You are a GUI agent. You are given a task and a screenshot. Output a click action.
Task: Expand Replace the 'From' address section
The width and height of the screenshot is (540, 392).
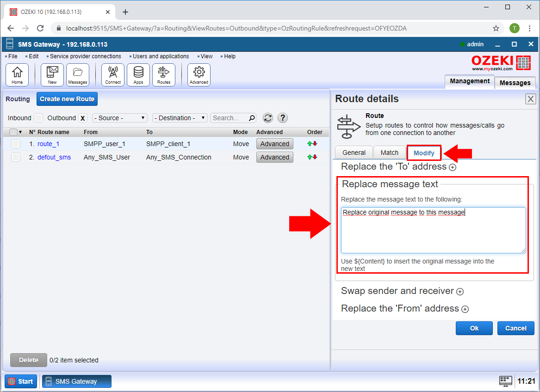pos(465,309)
